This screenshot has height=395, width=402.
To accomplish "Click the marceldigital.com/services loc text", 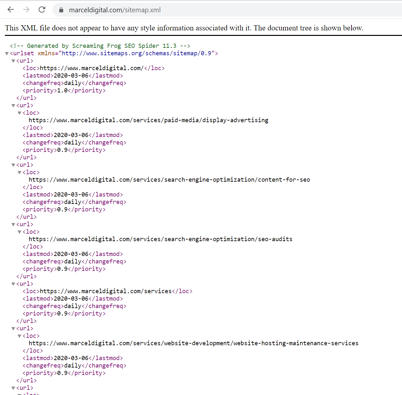I will click(x=106, y=291).
